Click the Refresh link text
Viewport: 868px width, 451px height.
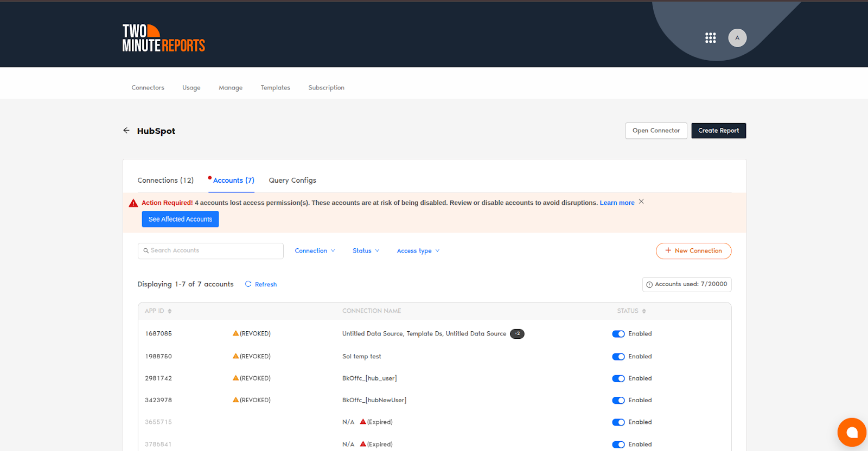266,285
